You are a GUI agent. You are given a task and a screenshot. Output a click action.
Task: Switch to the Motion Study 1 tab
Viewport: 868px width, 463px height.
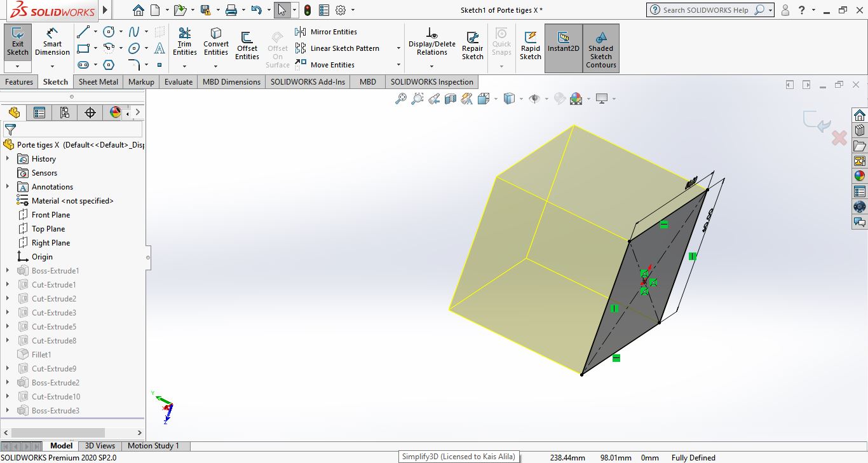tap(153, 446)
